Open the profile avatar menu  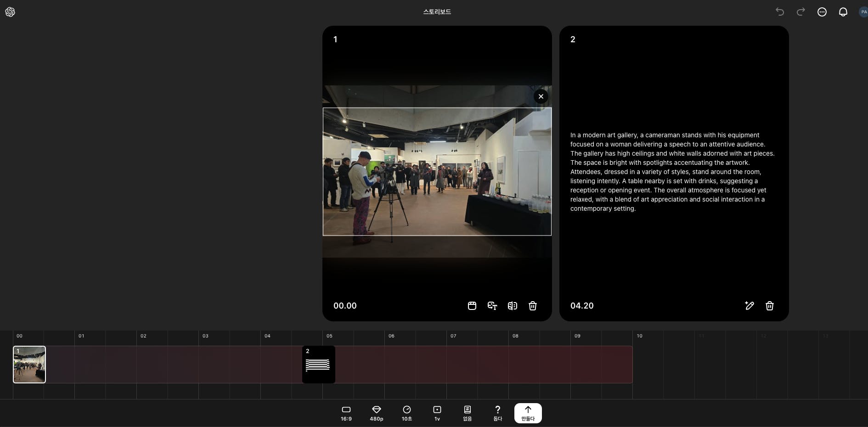click(x=863, y=12)
